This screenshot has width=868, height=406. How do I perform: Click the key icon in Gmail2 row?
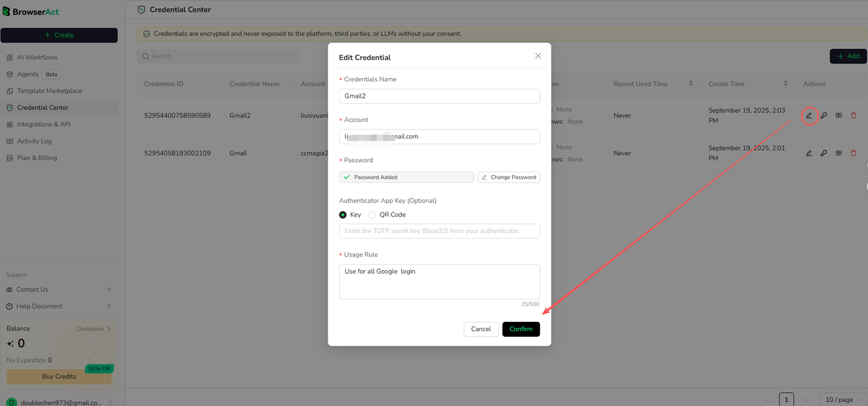[823, 115]
